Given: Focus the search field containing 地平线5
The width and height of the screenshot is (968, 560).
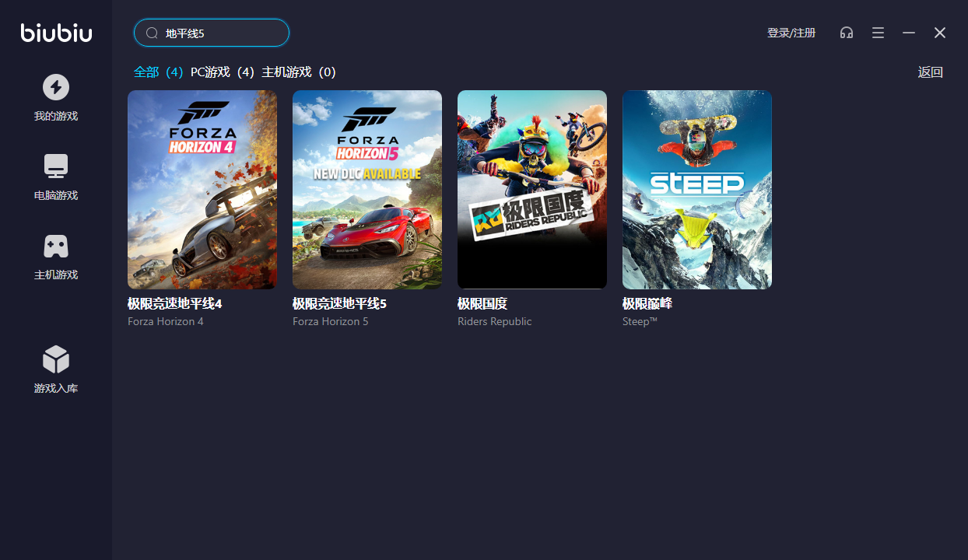Looking at the screenshot, I should click(x=212, y=33).
